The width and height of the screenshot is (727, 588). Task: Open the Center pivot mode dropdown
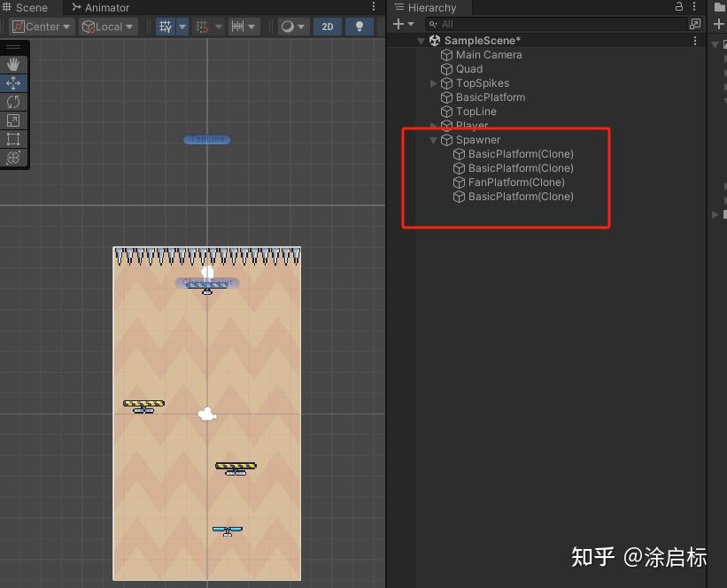click(x=42, y=27)
